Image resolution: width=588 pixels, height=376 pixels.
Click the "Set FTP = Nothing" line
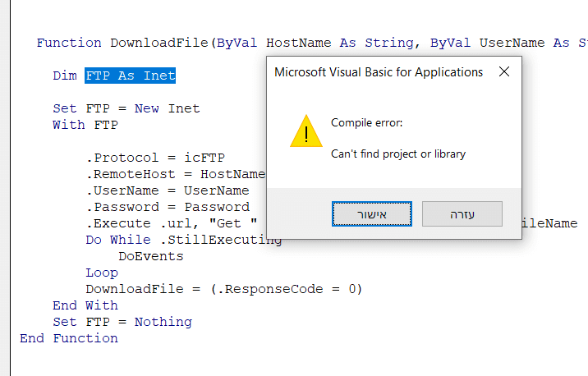pos(122,322)
